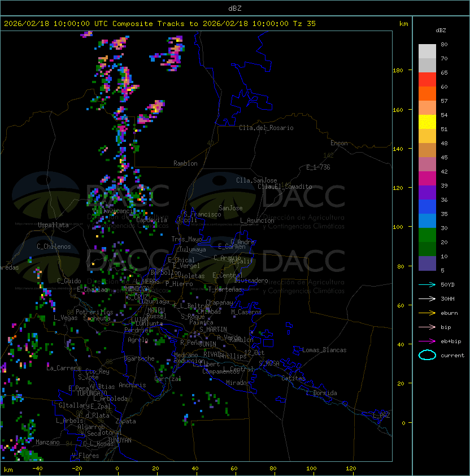Click the Lomas_Blancas place label
Viewport: 470px width, 476px height.
[324, 350]
